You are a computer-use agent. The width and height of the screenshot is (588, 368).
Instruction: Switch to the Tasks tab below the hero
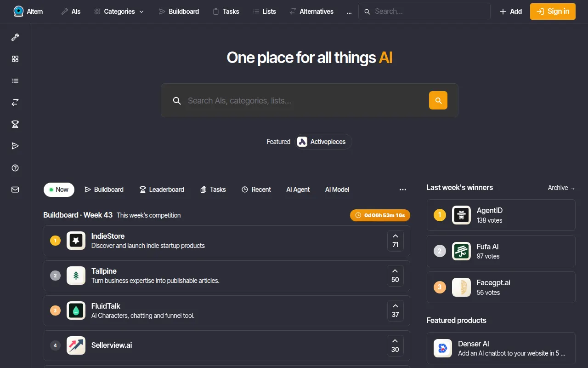click(213, 190)
